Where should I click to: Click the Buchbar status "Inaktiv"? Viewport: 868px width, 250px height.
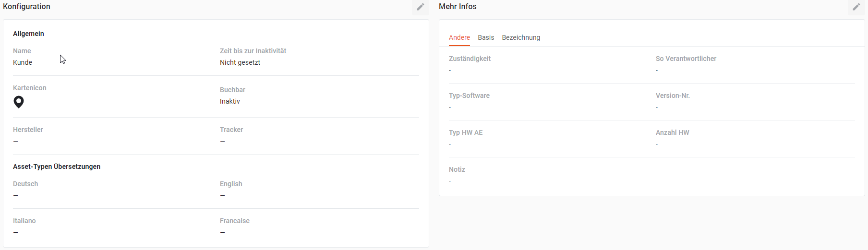pos(230,101)
